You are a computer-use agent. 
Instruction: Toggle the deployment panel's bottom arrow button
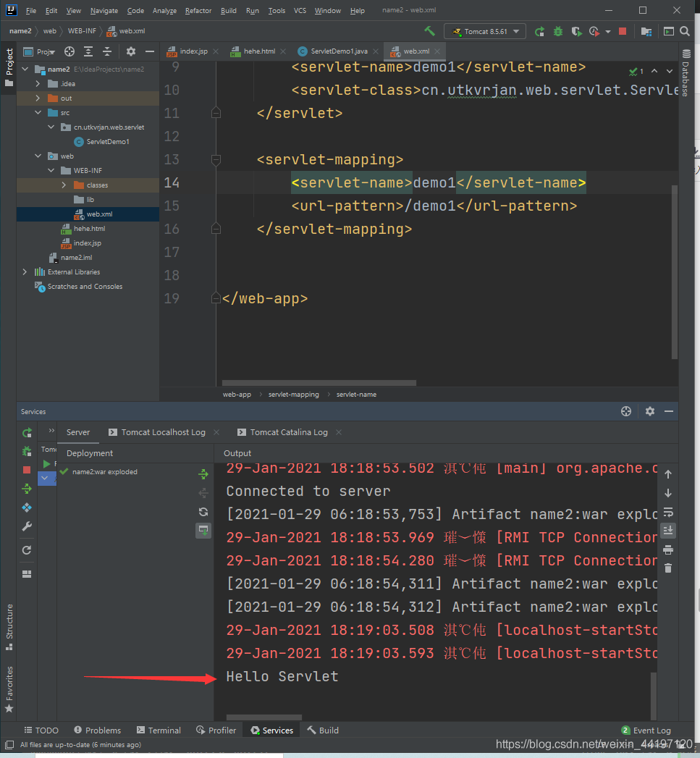(x=203, y=531)
